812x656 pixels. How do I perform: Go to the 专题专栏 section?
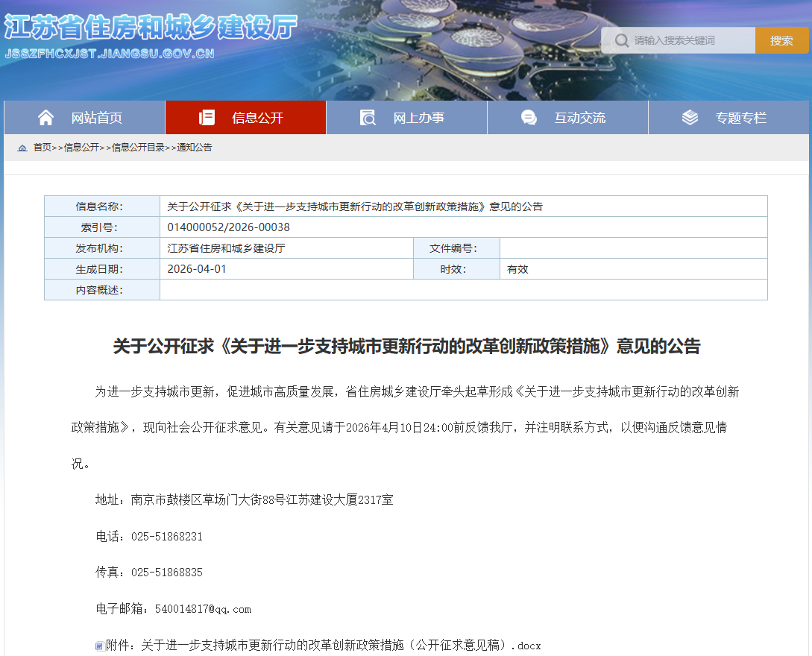pyautogui.click(x=740, y=118)
